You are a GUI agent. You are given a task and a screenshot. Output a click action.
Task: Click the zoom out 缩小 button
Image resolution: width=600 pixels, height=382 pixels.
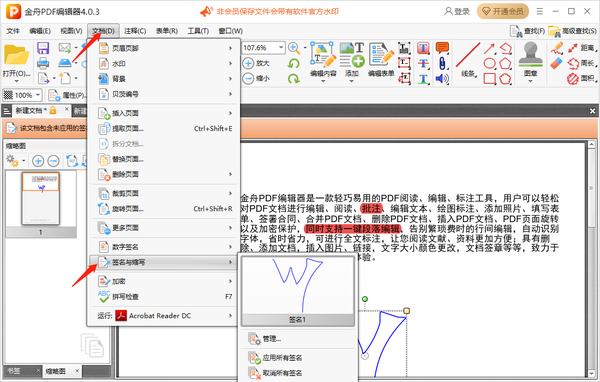(256, 78)
